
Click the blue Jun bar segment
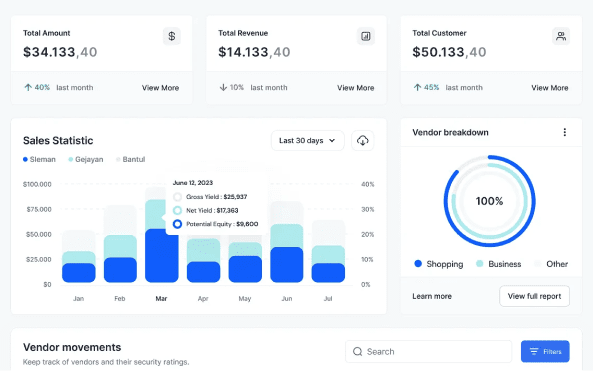click(x=287, y=265)
